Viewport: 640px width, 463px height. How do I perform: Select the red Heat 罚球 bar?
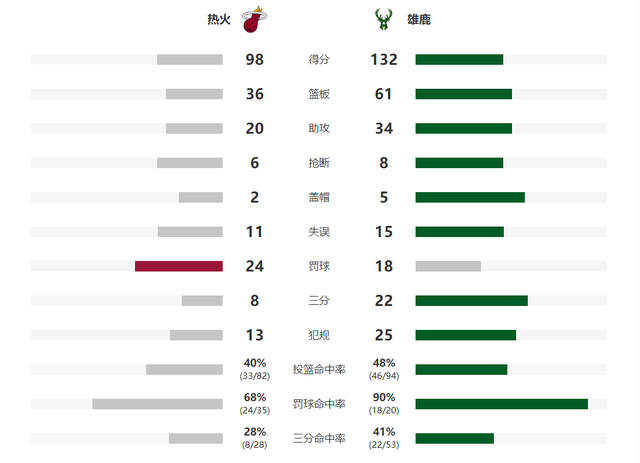179,266
